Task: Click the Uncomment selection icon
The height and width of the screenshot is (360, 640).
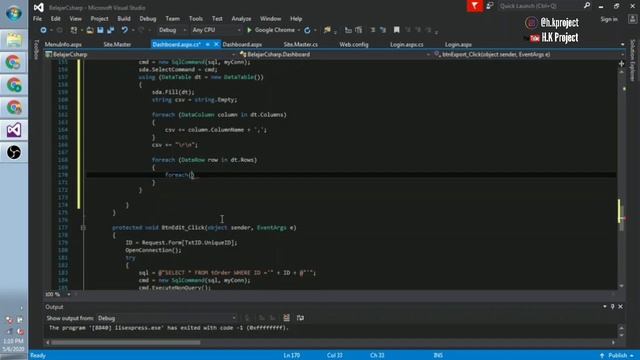Action: click(383, 30)
